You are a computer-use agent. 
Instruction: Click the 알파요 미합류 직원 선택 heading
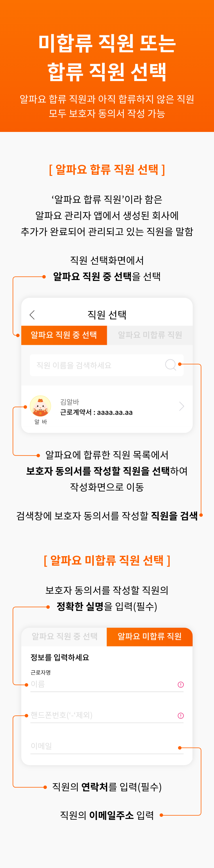(x=107, y=560)
